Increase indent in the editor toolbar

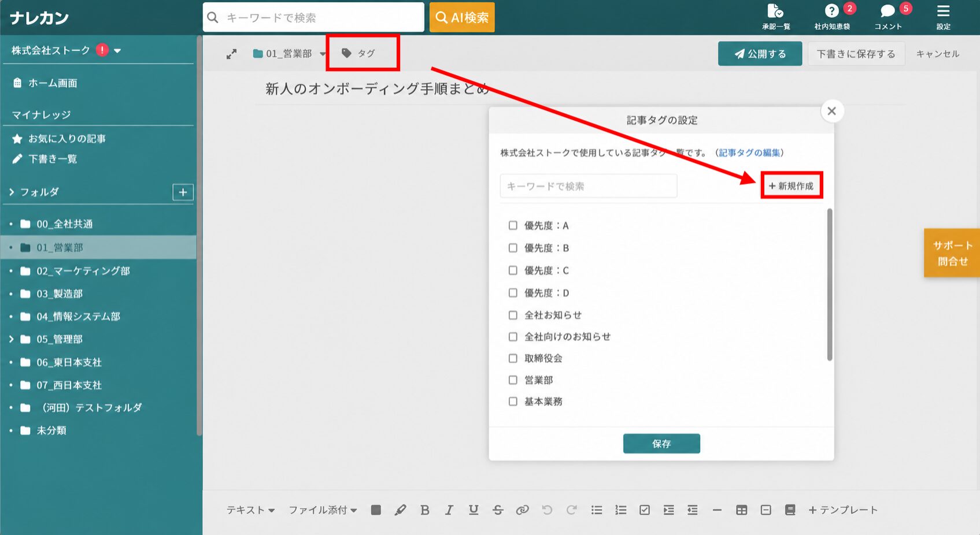point(669,510)
